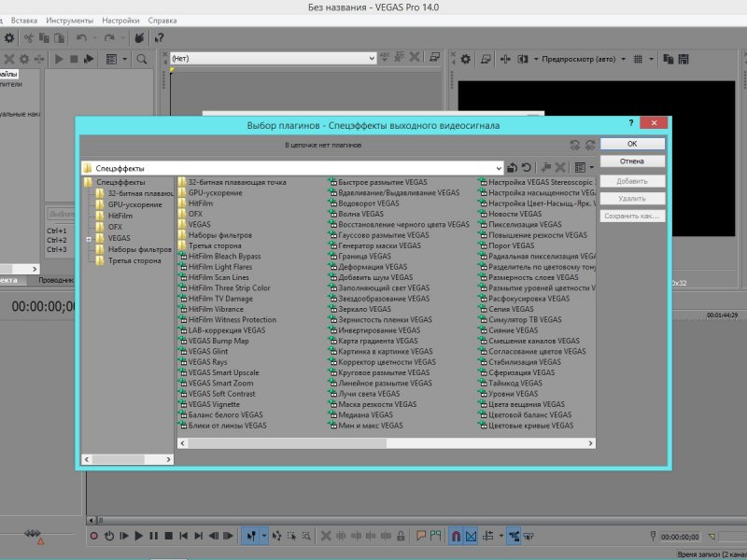Click the refresh icon in plugin chooser
Screen dimensions: 747x560
[x=527, y=168]
